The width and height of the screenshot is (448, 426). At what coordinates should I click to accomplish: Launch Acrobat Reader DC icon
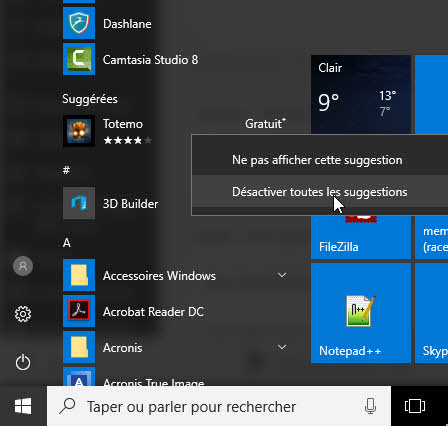79,311
